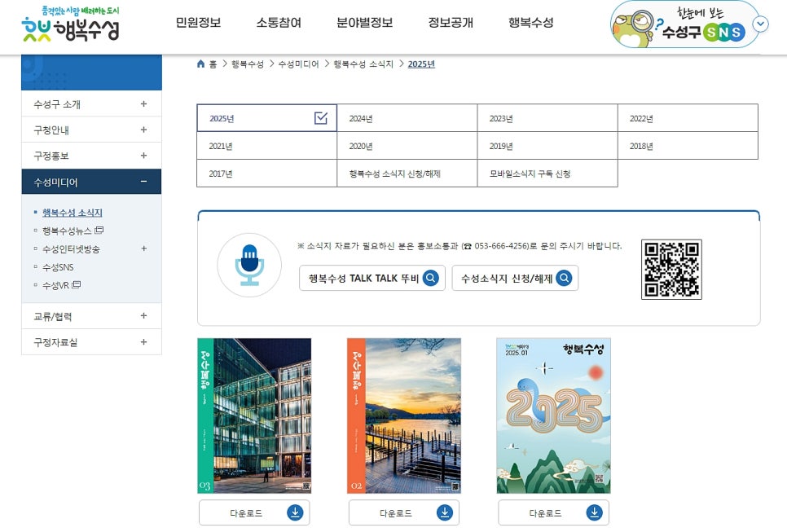This screenshot has height=532, width=787.
Task: Open the 행복수성 소식지 신청/해제 tab
Action: pos(407,174)
